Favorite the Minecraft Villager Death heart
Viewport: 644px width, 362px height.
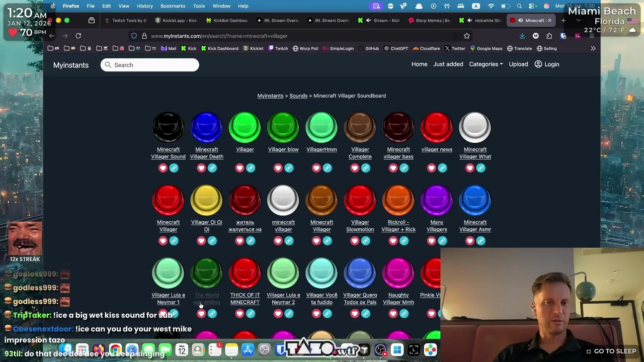pos(201,168)
